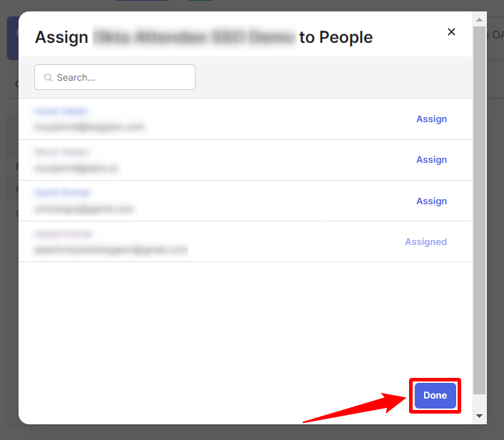504x440 pixels.
Task: Assign the app to the third person
Action: pos(431,201)
